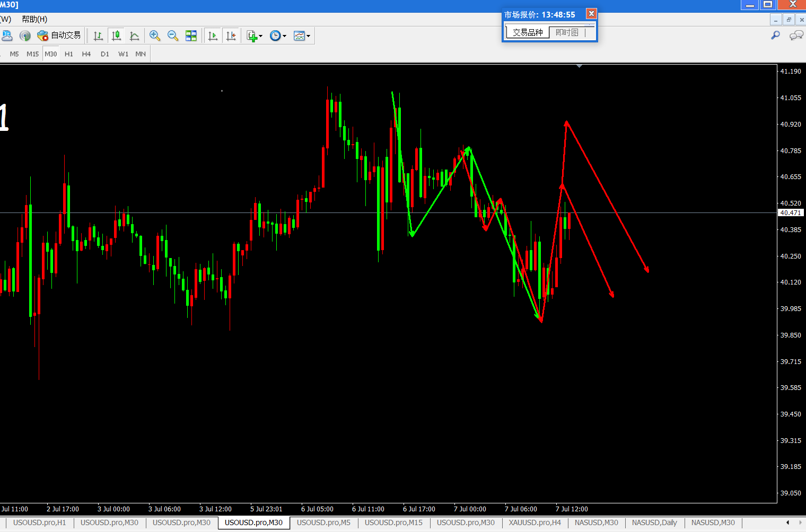Viewport: 806px width, 532px height.
Task: Set timeframe to M5
Action: pyautogui.click(x=14, y=54)
